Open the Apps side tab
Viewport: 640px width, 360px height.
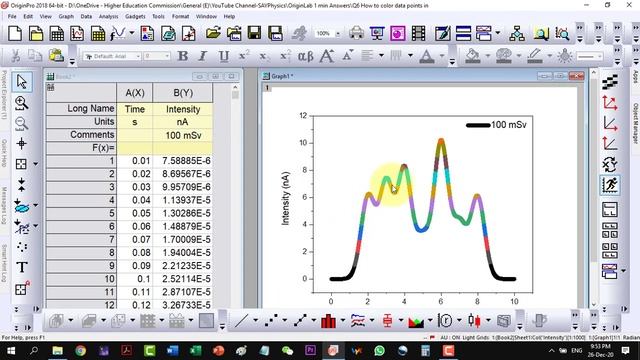(x=636, y=76)
